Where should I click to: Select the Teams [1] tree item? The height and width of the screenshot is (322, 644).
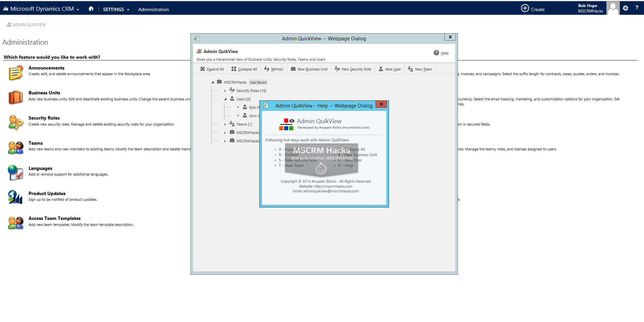[x=244, y=124]
